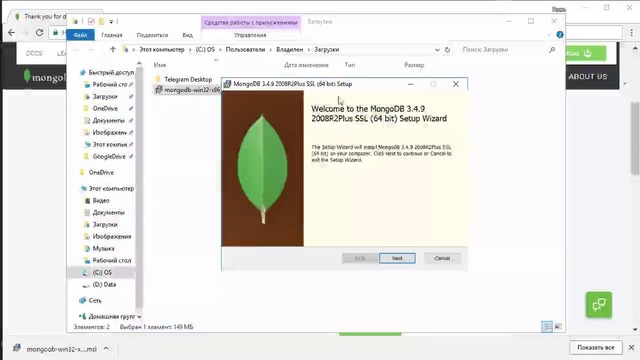Open quick access toolbar customize dropdown
This screenshot has width=640, height=360.
pos(111,22)
